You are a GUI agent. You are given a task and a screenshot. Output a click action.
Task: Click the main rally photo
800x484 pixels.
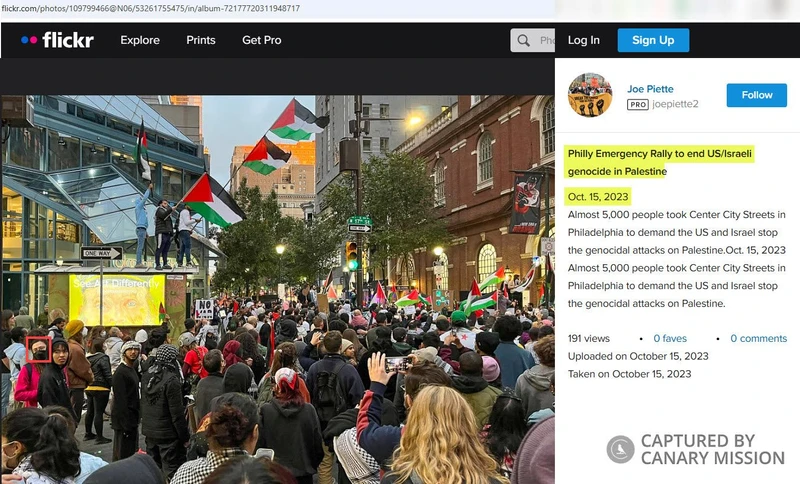click(x=277, y=290)
